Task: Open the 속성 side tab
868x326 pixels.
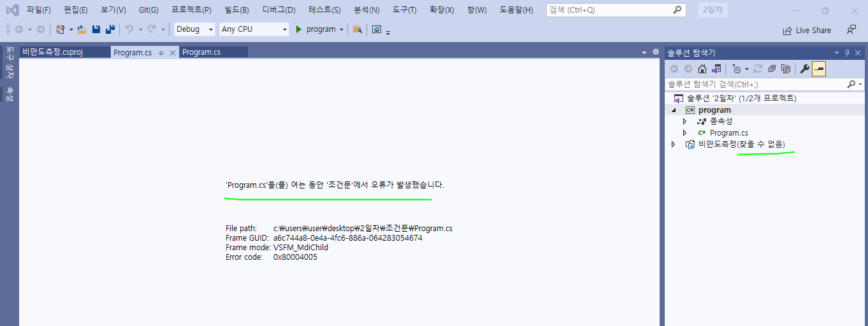Action: (10, 94)
